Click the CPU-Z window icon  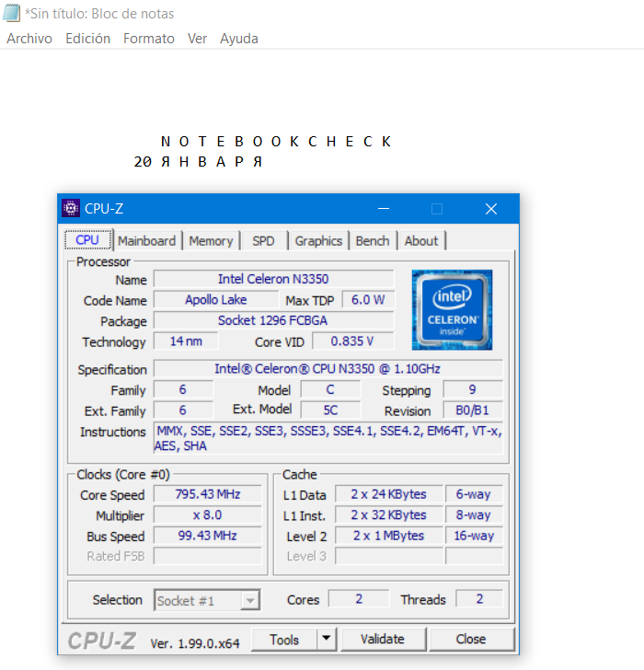[x=71, y=209]
